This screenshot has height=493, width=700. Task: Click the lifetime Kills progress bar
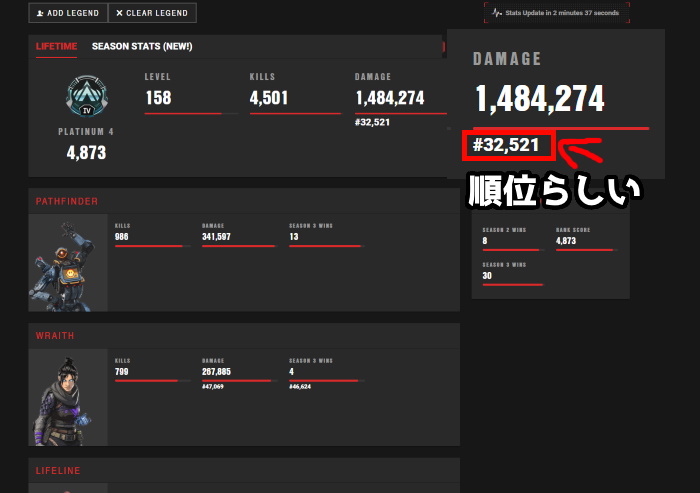295,114
